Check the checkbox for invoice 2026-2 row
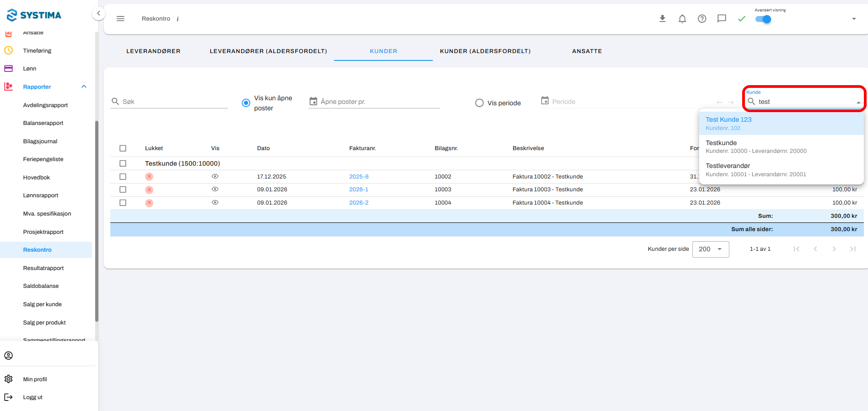The image size is (868, 411). click(x=123, y=203)
